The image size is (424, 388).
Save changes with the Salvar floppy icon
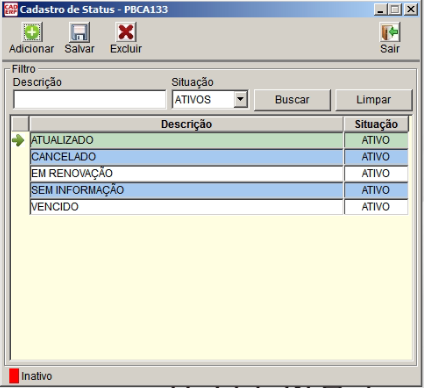[79, 32]
